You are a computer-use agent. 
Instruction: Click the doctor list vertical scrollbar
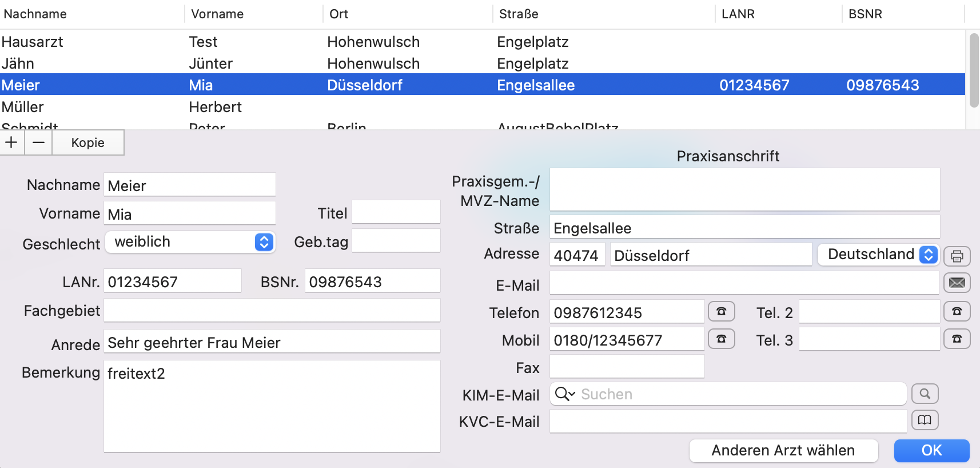(x=974, y=70)
